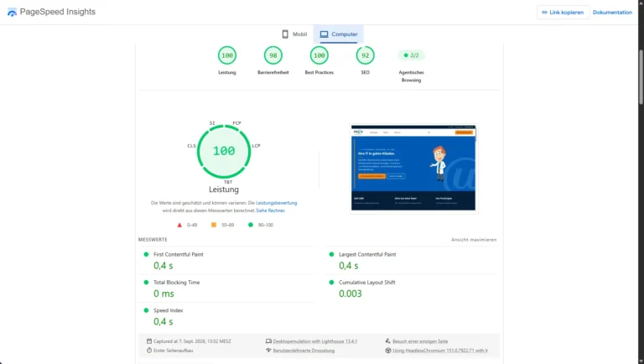Click the Using HeadlessChromium link
Viewport: 644px width, 364px height.
click(440, 351)
